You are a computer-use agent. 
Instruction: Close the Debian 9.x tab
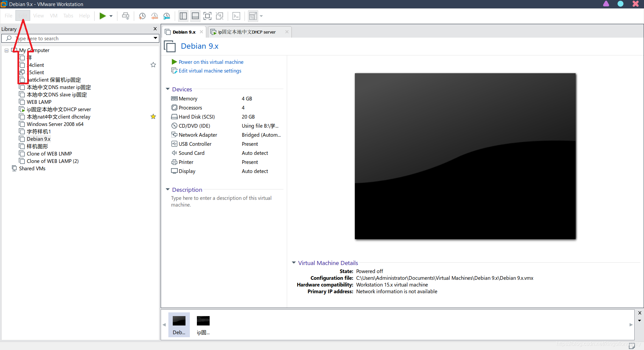[x=201, y=32]
